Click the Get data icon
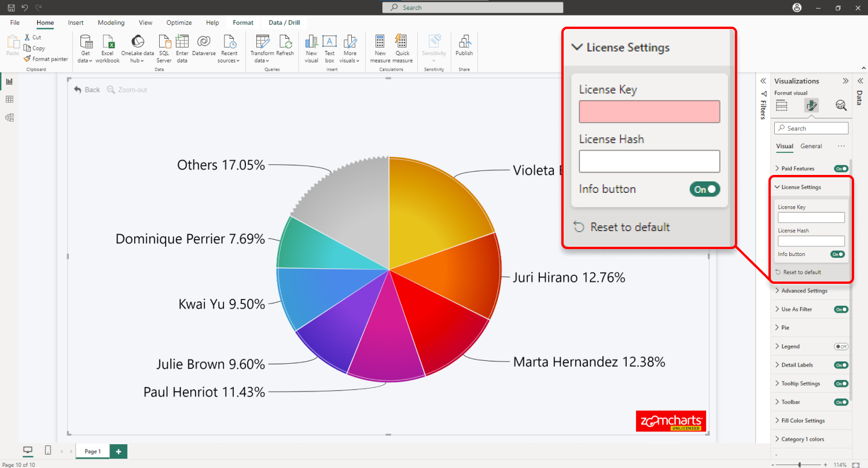 click(85, 46)
